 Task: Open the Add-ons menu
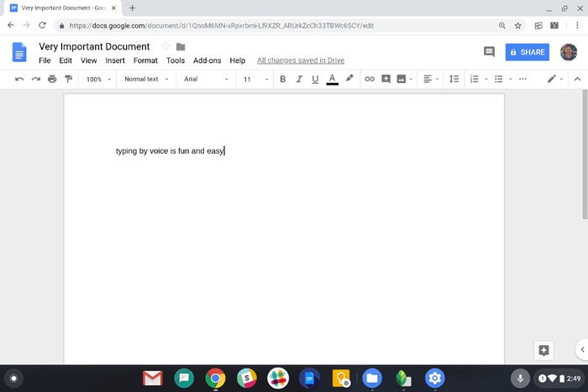[x=207, y=60]
